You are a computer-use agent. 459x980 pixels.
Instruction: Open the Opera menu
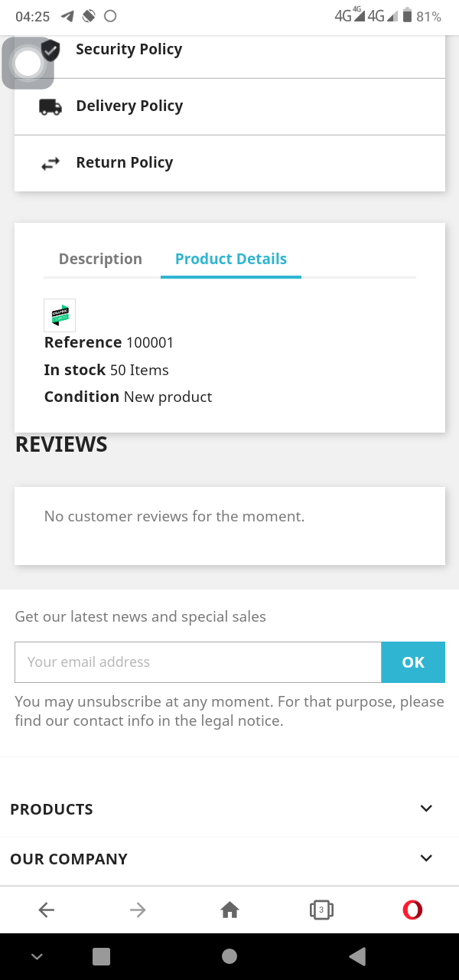coord(412,910)
